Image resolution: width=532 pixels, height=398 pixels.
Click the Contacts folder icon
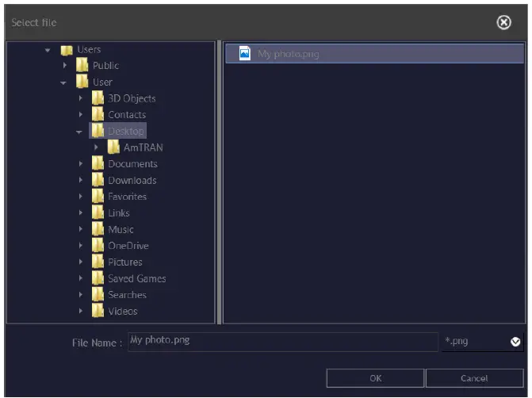point(98,114)
